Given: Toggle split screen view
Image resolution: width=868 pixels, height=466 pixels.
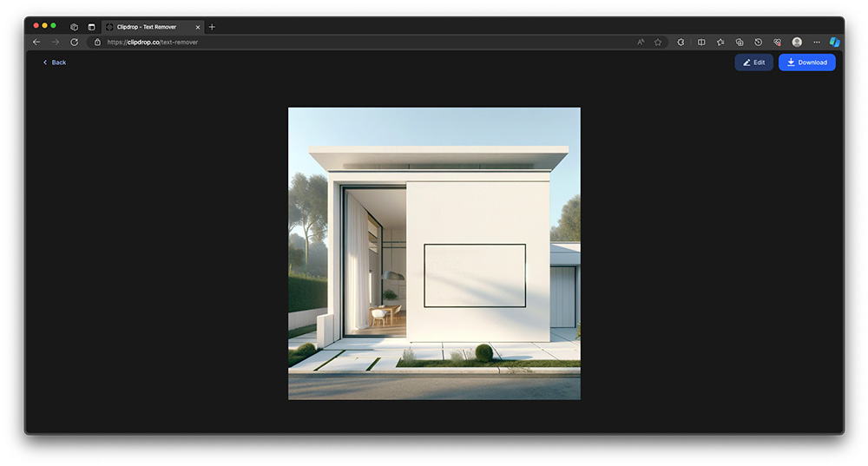Looking at the screenshot, I should pyautogui.click(x=701, y=42).
